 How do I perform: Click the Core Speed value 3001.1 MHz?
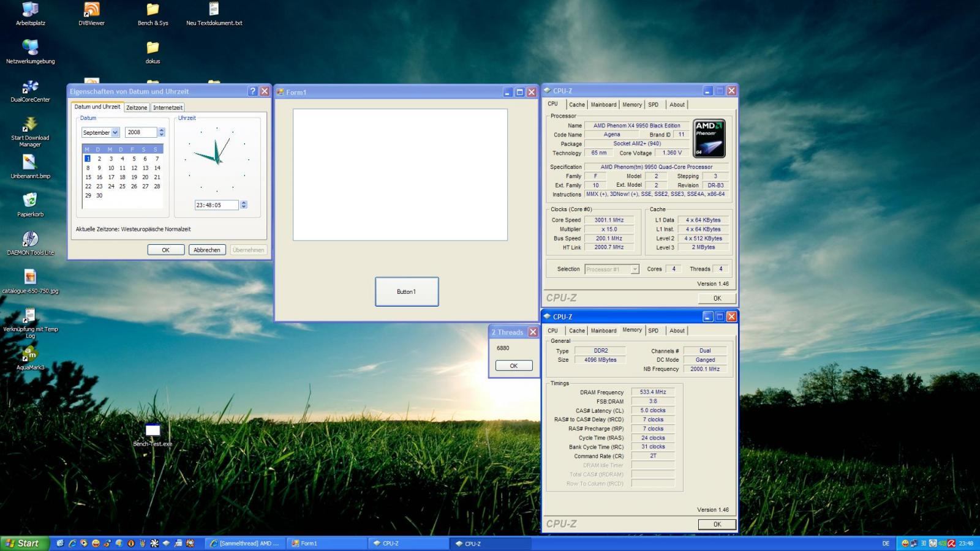(x=609, y=220)
